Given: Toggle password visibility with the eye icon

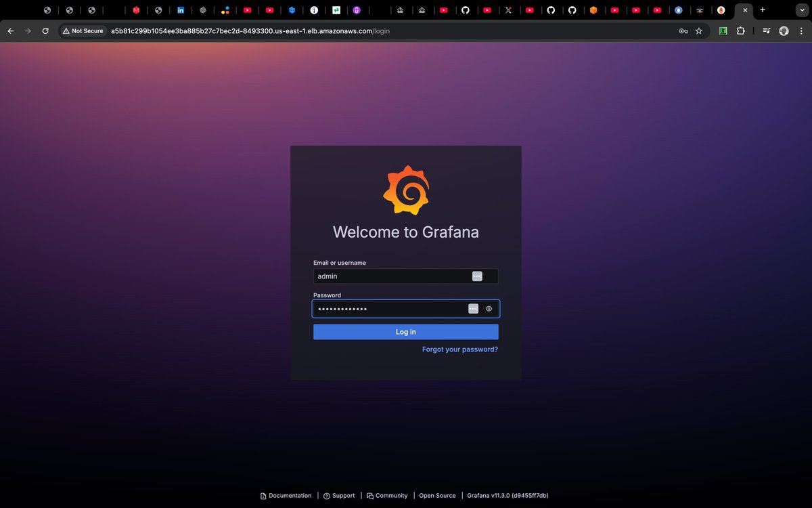Looking at the screenshot, I should pyautogui.click(x=489, y=309).
